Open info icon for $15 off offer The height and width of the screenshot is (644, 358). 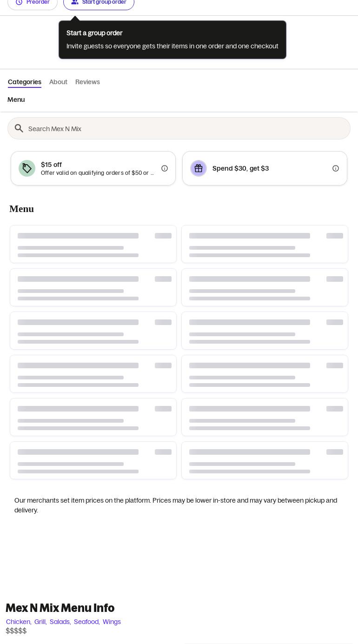point(165,168)
